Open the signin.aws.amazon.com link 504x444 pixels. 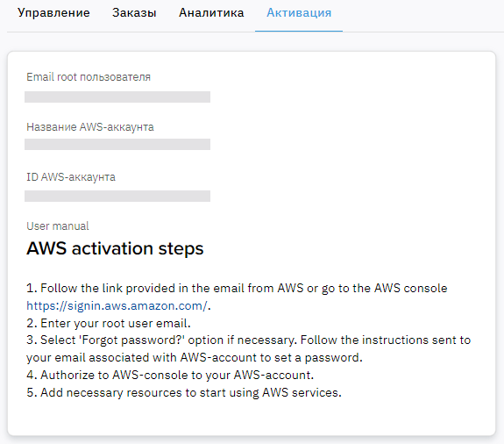(x=117, y=305)
